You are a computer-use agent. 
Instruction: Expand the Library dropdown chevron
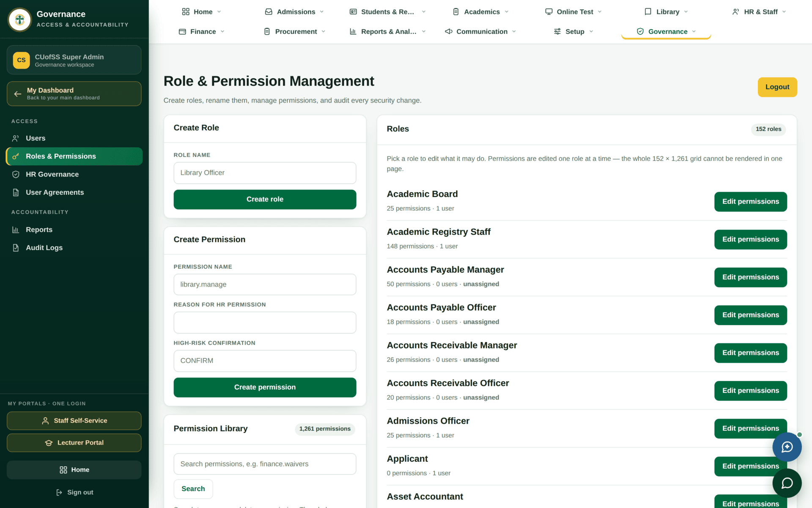[x=686, y=12]
